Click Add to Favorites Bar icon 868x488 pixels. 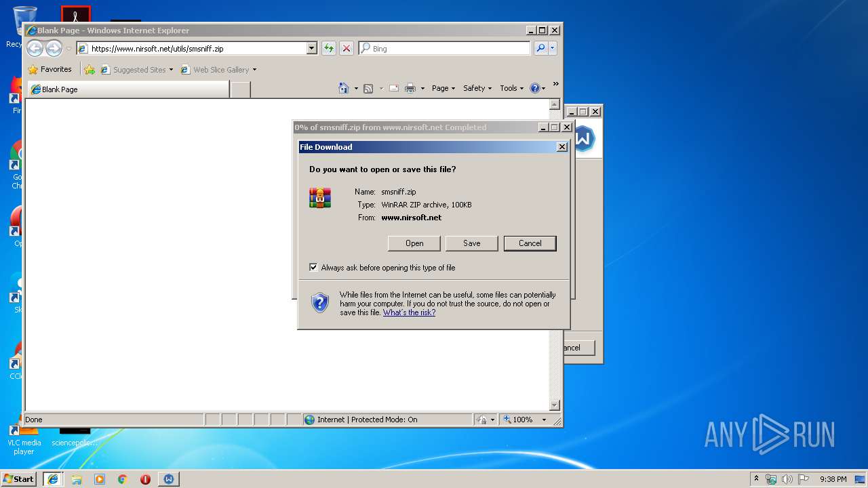click(90, 69)
